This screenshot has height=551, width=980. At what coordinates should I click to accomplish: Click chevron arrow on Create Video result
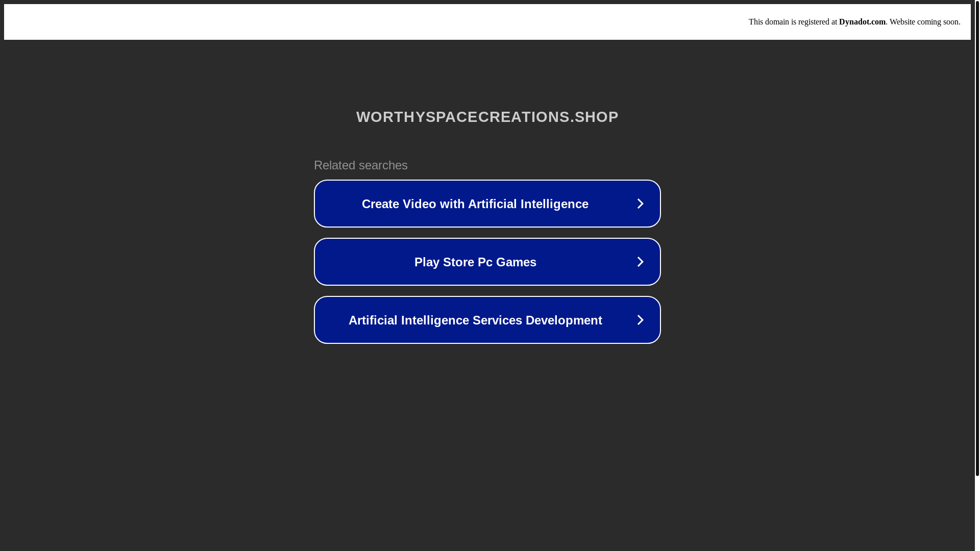640,204
